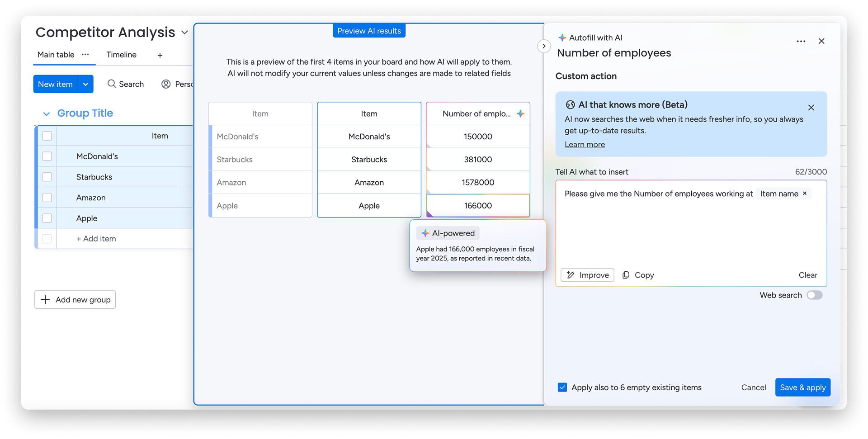868x439 pixels.
Task: Select the 381000 preview cell
Action: click(x=478, y=160)
